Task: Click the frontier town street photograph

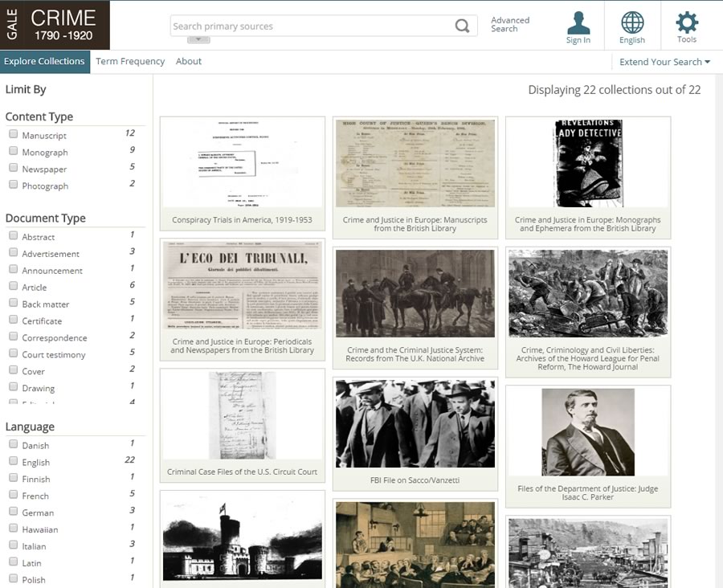Action: [588, 553]
